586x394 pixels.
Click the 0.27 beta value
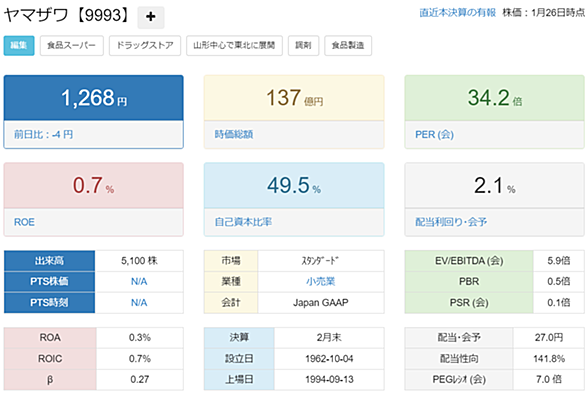140,379
